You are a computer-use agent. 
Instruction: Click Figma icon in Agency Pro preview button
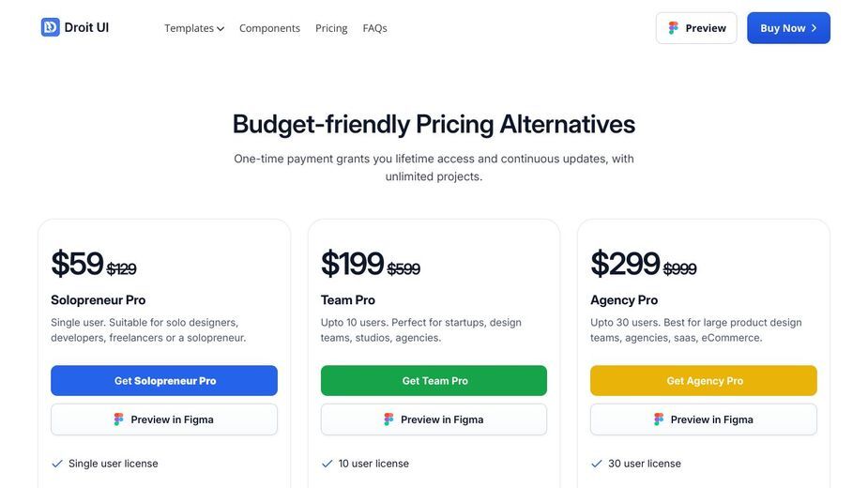(658, 419)
